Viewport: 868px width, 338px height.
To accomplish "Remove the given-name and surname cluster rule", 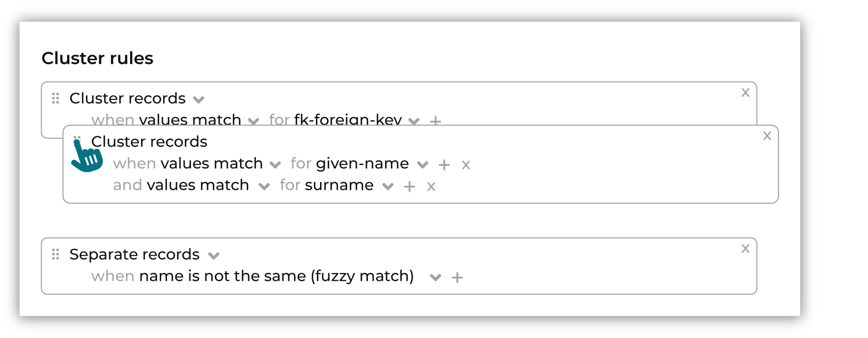I will click(x=767, y=136).
